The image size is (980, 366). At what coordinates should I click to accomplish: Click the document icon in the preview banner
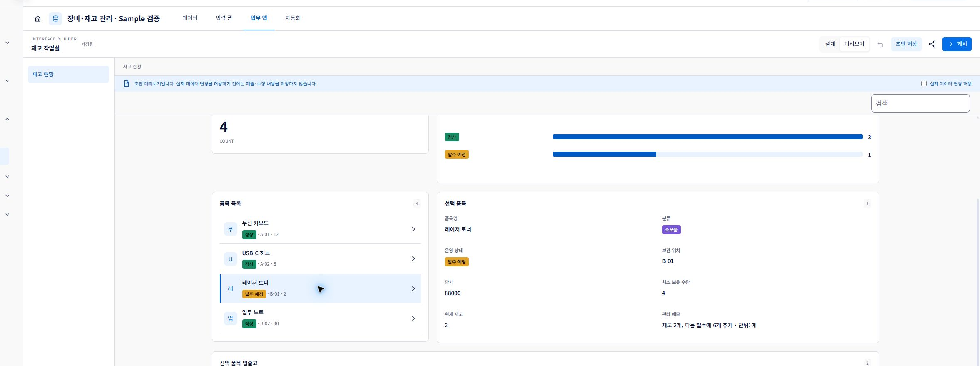tap(127, 84)
